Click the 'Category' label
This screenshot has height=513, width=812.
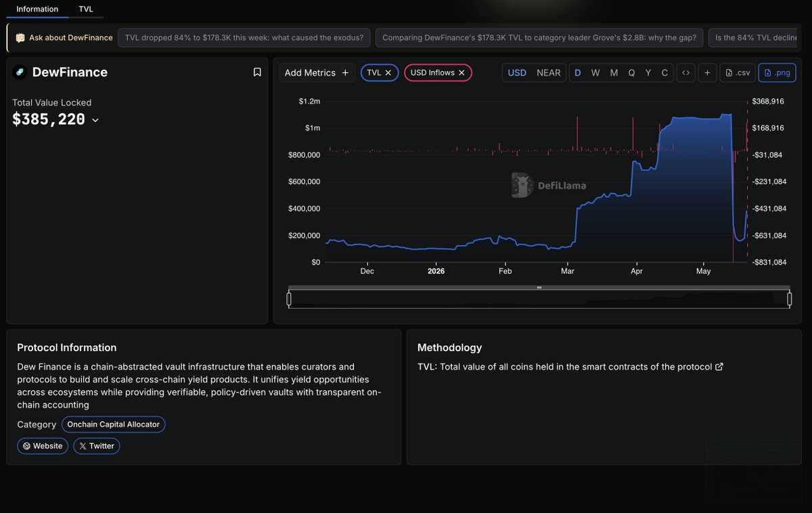click(37, 424)
